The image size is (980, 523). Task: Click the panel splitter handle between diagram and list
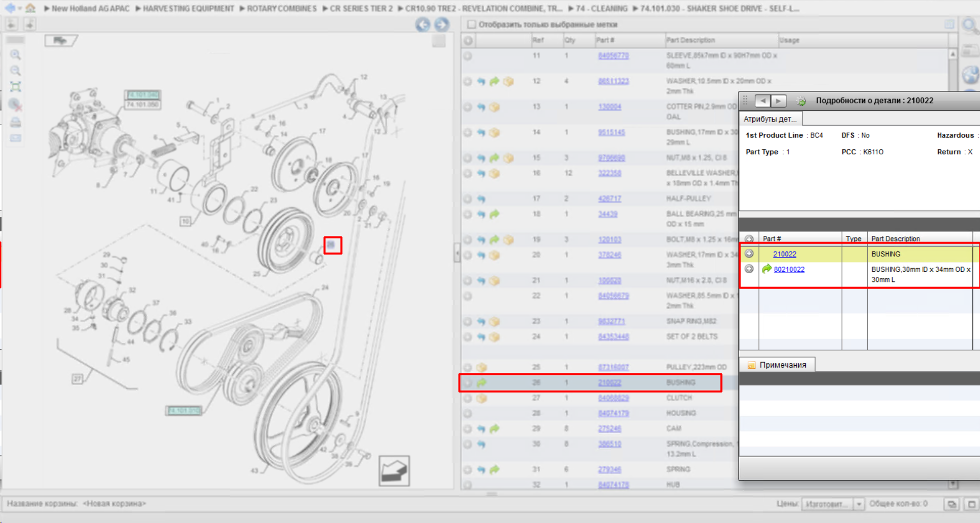(457, 253)
